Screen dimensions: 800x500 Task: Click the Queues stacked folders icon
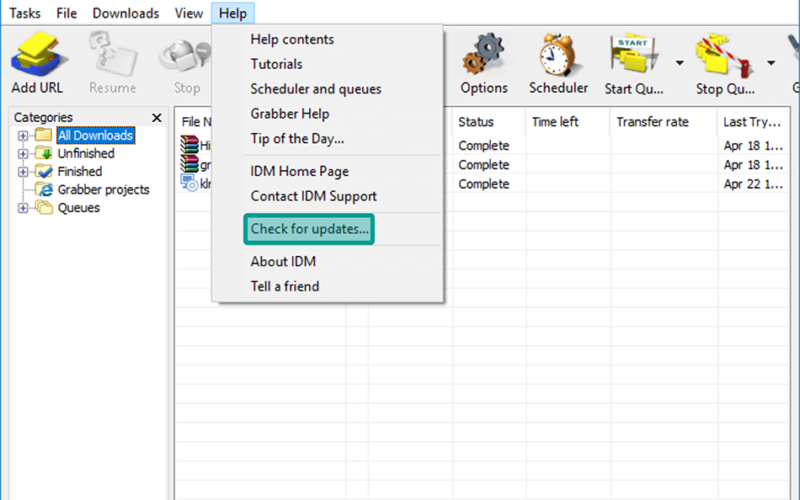click(44, 208)
